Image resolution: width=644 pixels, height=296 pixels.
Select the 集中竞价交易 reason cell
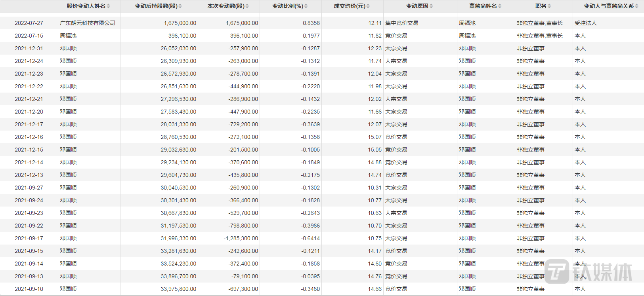tap(401, 23)
